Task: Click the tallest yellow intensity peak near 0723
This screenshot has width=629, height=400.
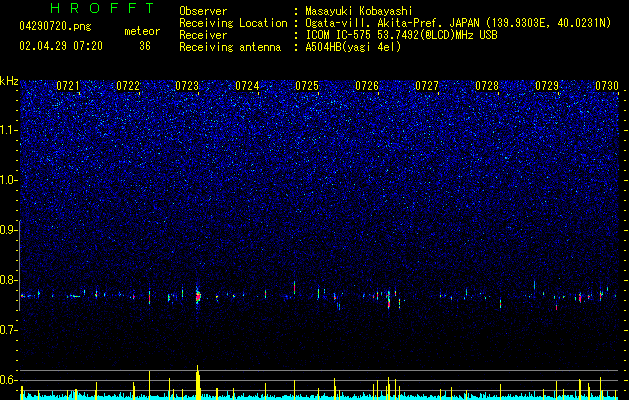Action: [198, 382]
